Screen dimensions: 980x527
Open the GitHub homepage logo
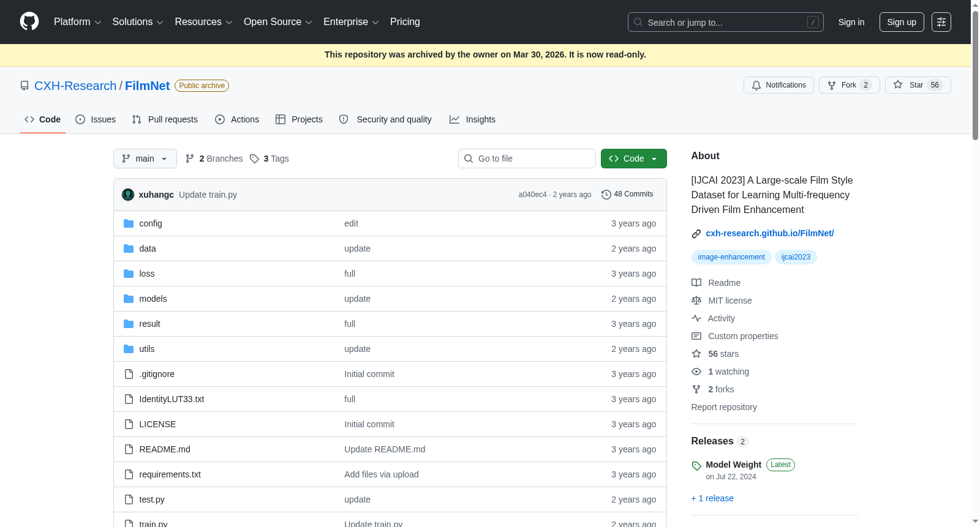tap(29, 21)
